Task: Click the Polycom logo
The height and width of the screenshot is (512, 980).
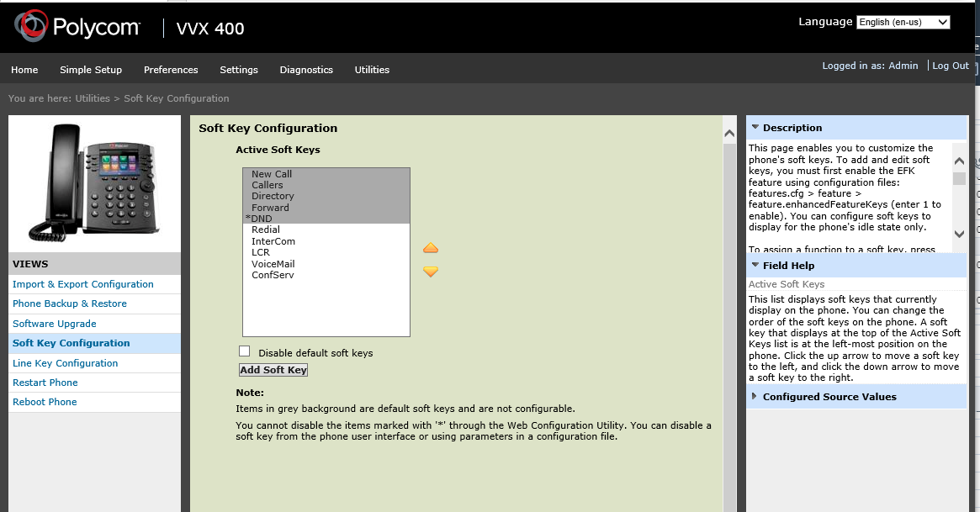Action: [77, 28]
